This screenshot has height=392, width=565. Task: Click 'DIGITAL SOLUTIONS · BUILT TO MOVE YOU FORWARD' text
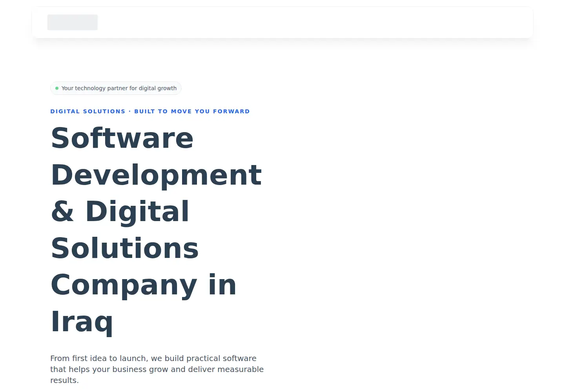pos(150,111)
